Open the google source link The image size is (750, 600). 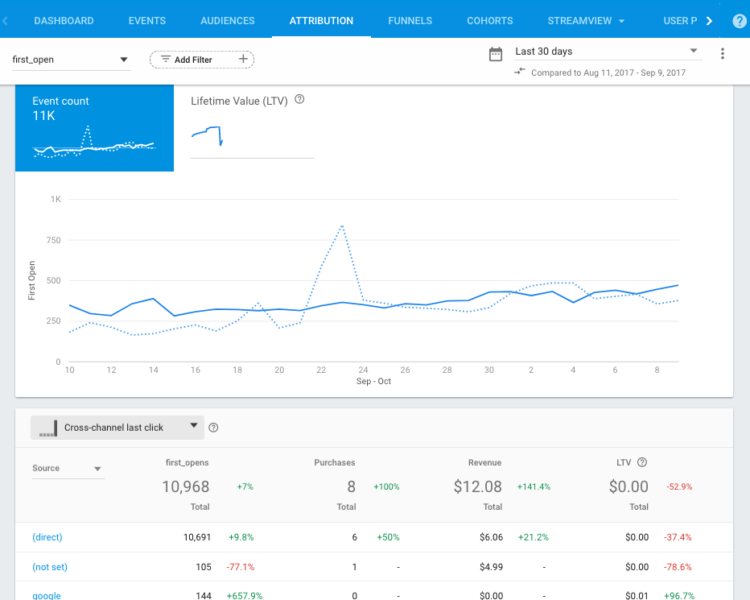(x=46, y=596)
